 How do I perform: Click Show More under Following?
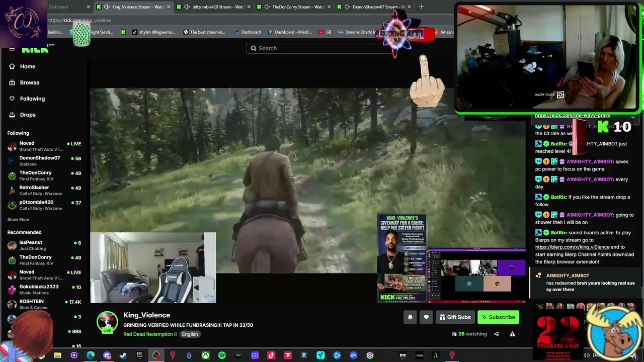(x=18, y=220)
